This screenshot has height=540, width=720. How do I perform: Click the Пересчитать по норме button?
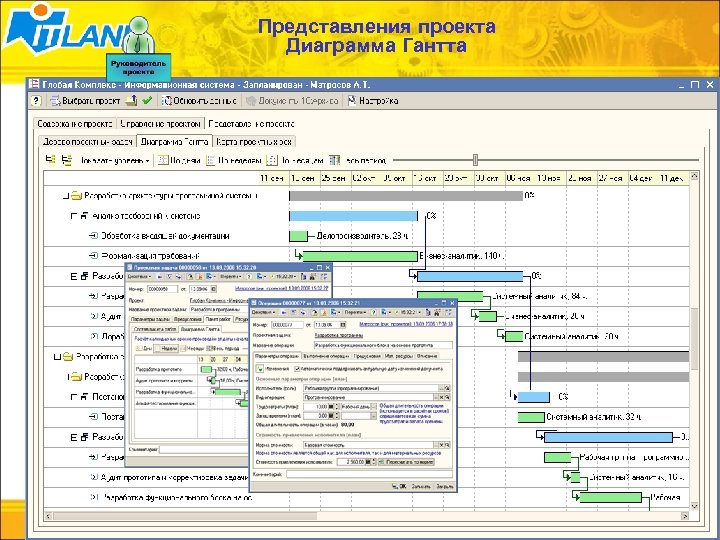click(x=406, y=462)
